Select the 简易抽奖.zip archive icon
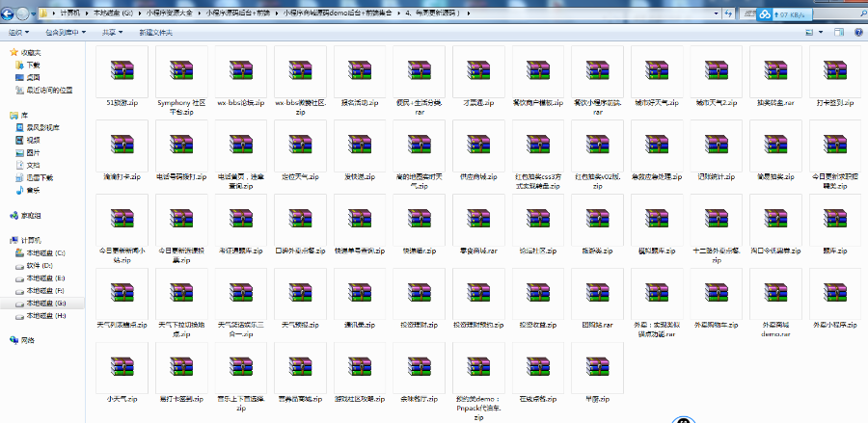Viewport: 868px width, 423px height. pyautogui.click(x=775, y=145)
